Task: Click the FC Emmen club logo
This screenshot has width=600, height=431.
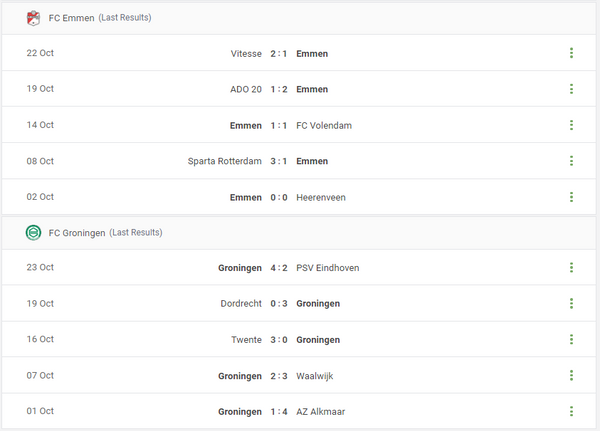Action: tap(33, 17)
